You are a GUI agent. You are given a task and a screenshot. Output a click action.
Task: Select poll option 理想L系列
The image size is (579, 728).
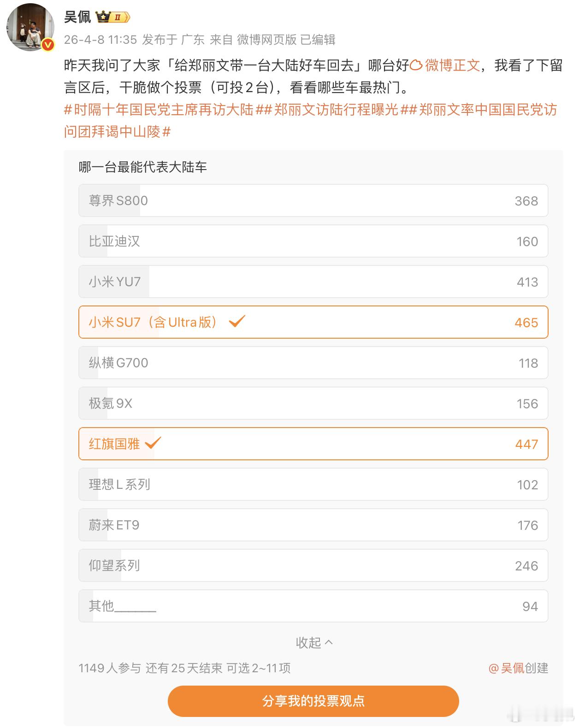[313, 484]
